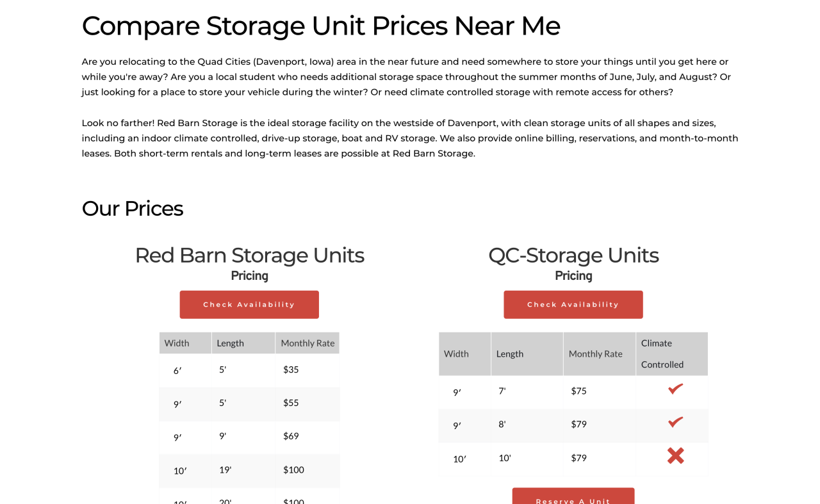Click the Our Prices section heading
Viewport: 820px width, 504px height.
click(132, 208)
